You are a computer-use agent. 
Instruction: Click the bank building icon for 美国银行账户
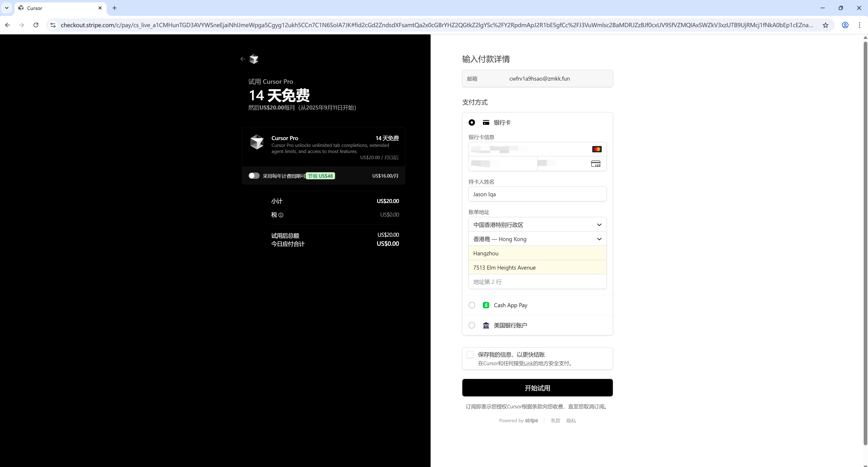(x=486, y=326)
